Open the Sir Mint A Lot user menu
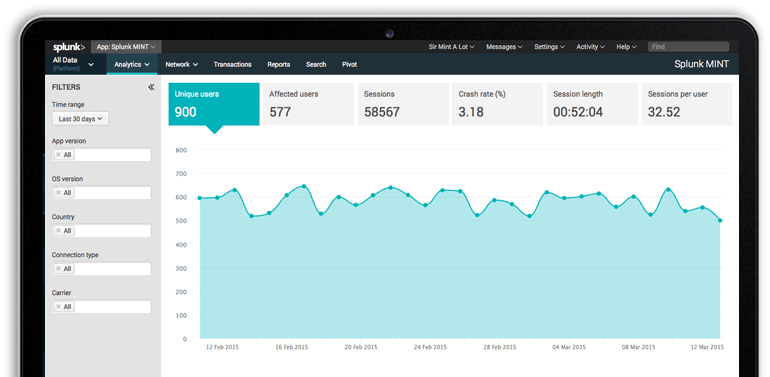Screen dimensions: 770x377 tap(451, 47)
